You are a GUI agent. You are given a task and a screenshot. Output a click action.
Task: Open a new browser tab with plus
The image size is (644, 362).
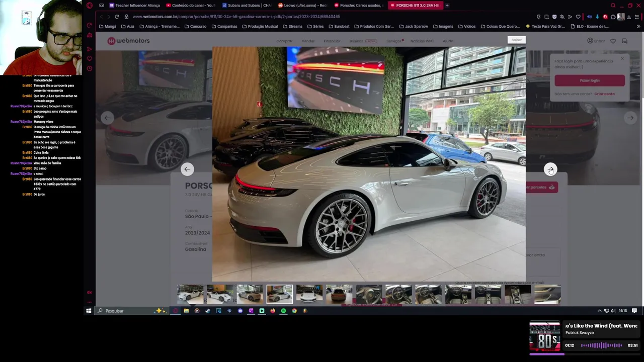coord(447,5)
